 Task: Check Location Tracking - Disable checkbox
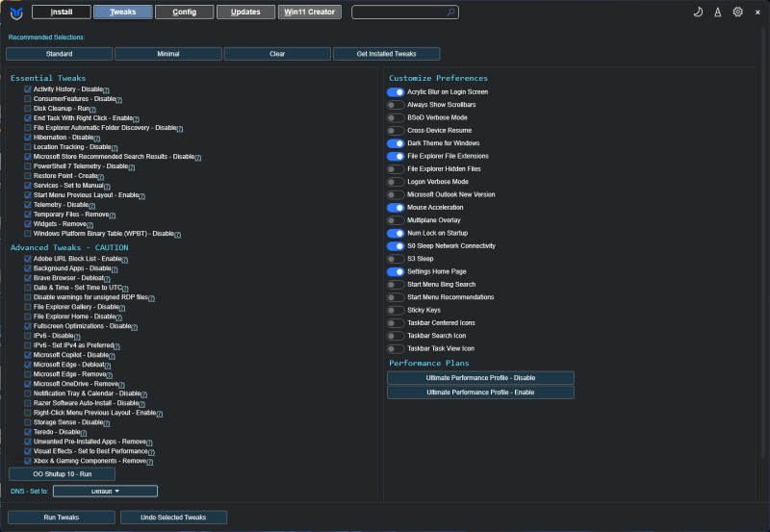pyautogui.click(x=28, y=147)
